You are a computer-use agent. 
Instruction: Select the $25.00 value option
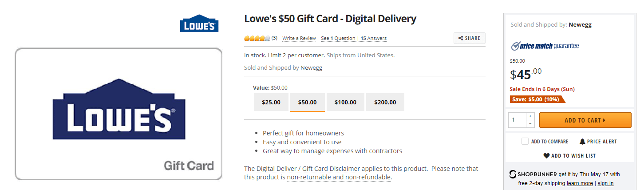271,102
